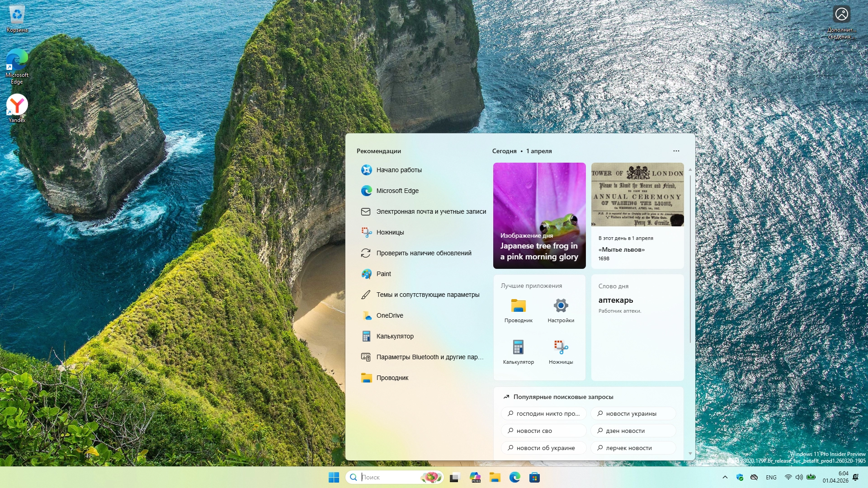Select Проверить наличие обновлений item
This screenshot has width=868, height=488.
coord(424,253)
